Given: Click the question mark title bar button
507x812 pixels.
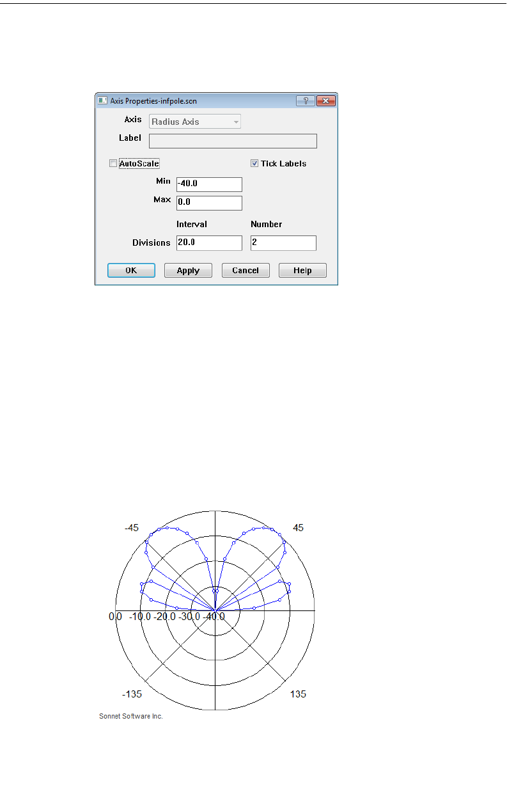Looking at the screenshot, I should tap(306, 101).
